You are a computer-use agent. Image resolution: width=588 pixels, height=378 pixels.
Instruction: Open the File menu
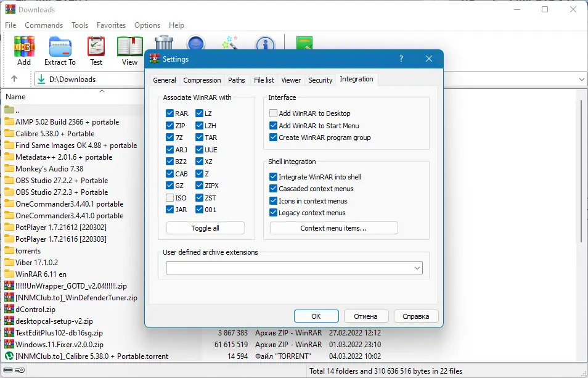(10, 25)
